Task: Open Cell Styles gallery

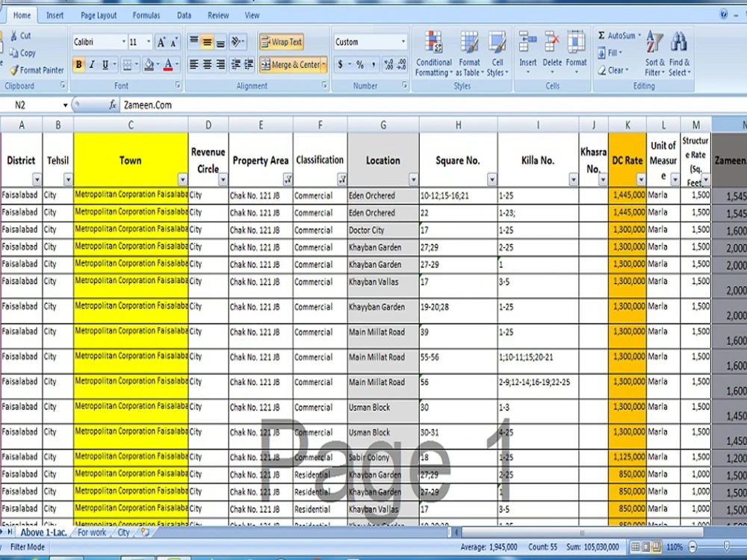Action: click(498, 53)
